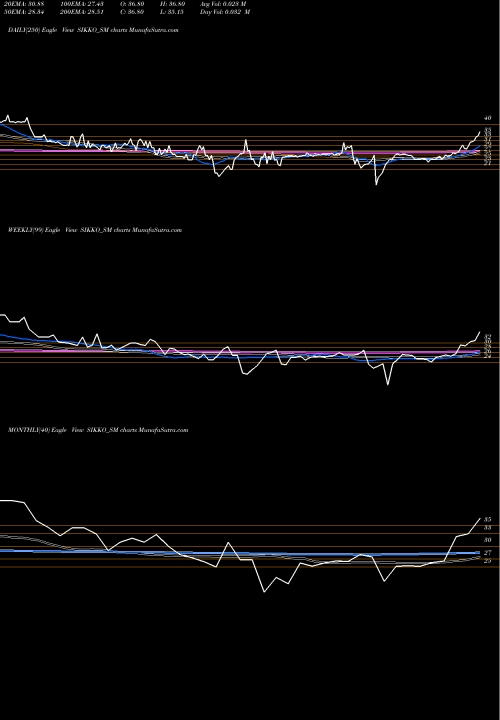
Task: Click the DAILY(250) Eagle View chart title
Action: point(93,30)
